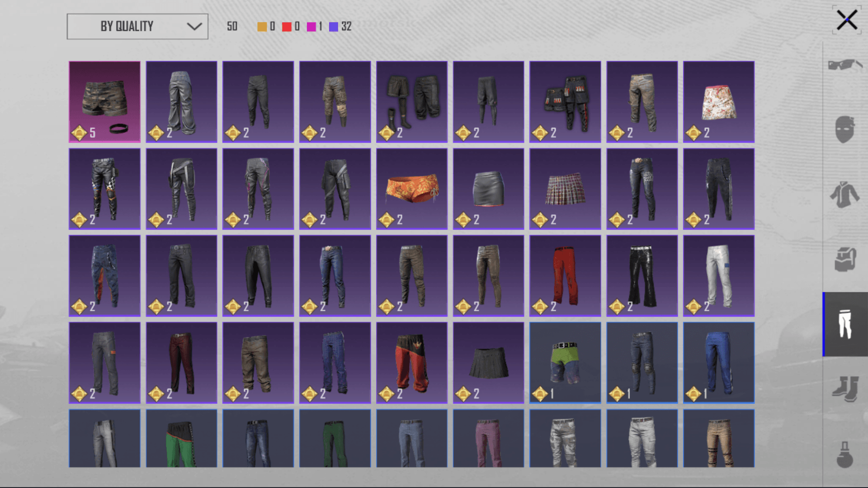Select the pants category tab
The width and height of the screenshot is (868, 488).
pos(845,324)
